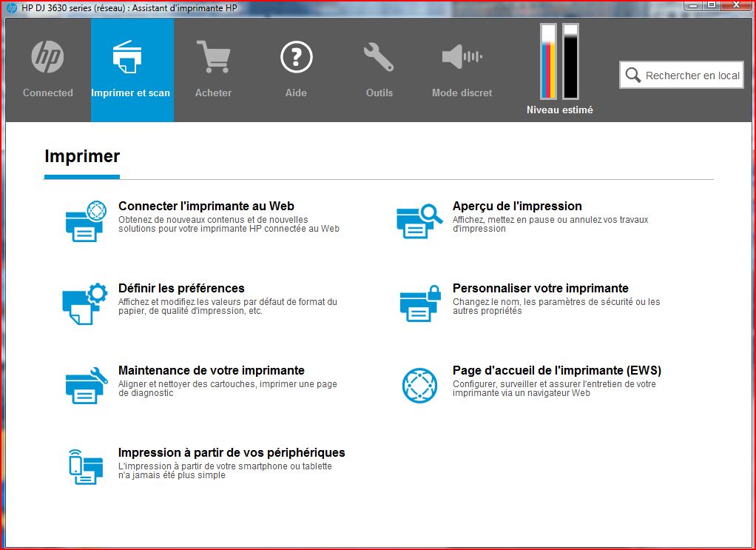This screenshot has height=550, width=756.
Task: Maximize the HP printer assistant window
Action: 712,5
